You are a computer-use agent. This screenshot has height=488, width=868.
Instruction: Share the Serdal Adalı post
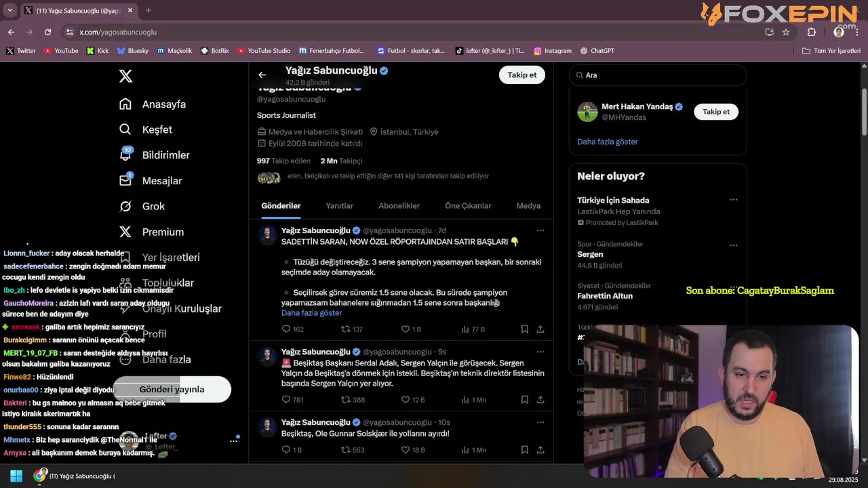coord(540,400)
